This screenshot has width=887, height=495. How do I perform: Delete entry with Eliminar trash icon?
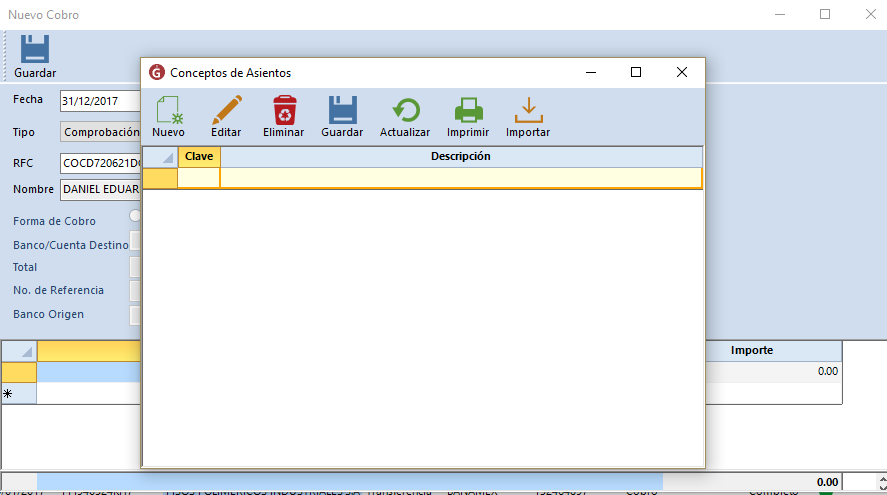[x=284, y=116]
